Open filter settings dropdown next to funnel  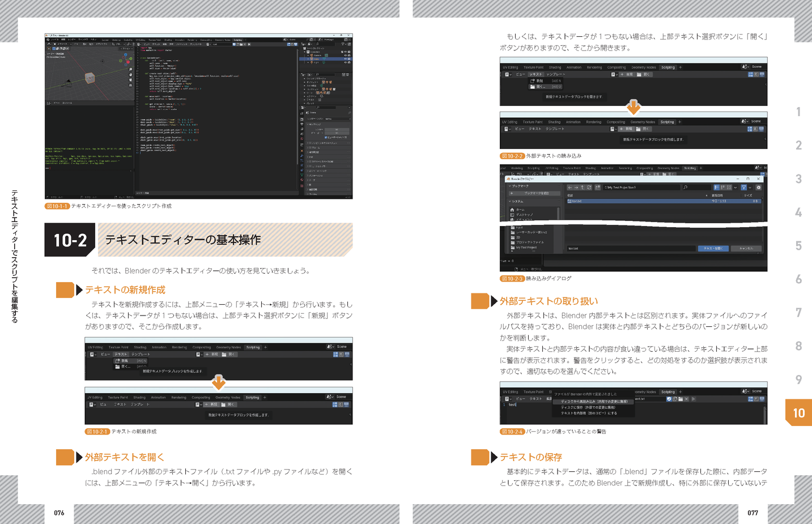[750, 188]
